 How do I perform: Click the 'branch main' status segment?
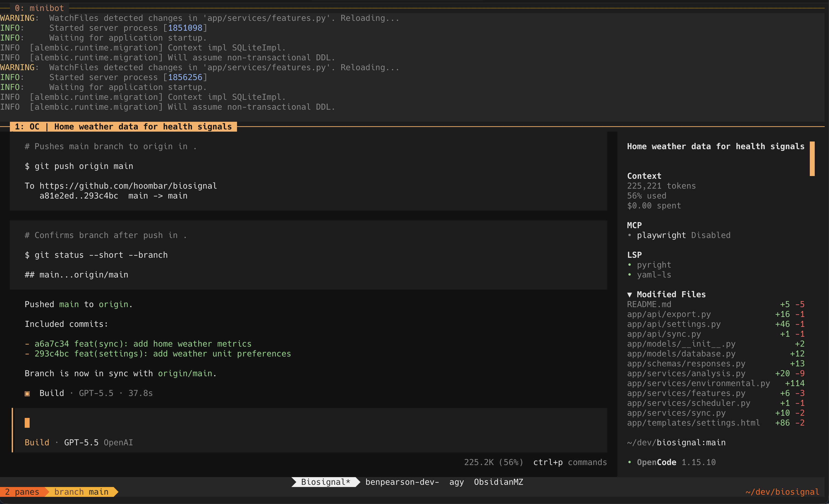click(81, 492)
